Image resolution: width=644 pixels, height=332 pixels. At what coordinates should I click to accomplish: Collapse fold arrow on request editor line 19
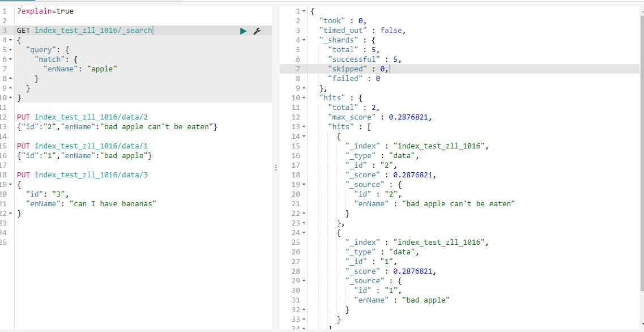[10, 185]
